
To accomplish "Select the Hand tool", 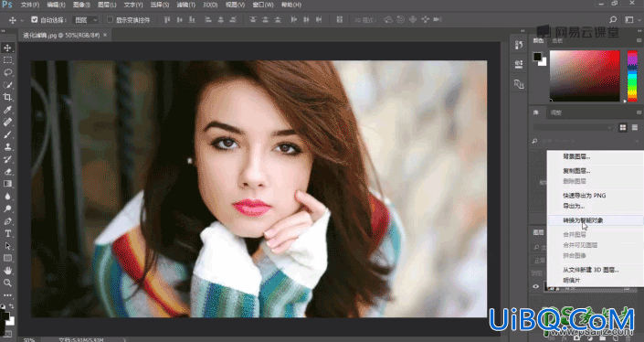I will (x=7, y=271).
